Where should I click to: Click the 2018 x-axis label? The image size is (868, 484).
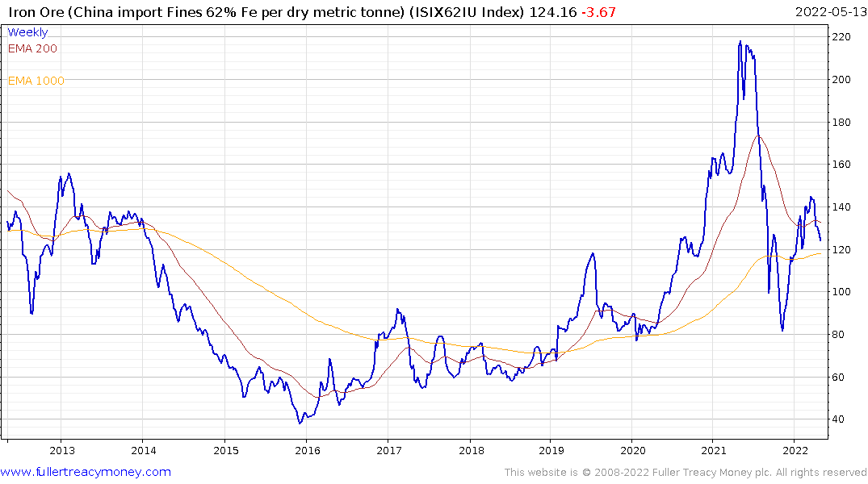click(x=472, y=450)
